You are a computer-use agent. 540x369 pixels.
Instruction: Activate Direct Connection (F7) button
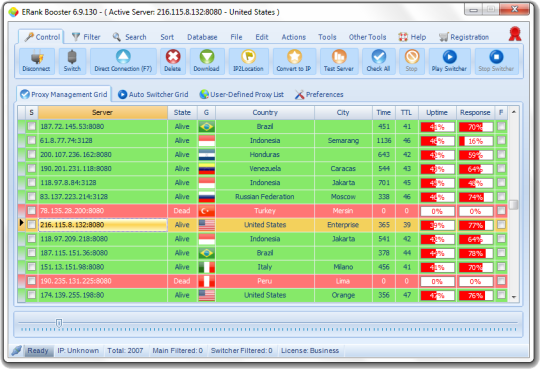click(x=123, y=61)
